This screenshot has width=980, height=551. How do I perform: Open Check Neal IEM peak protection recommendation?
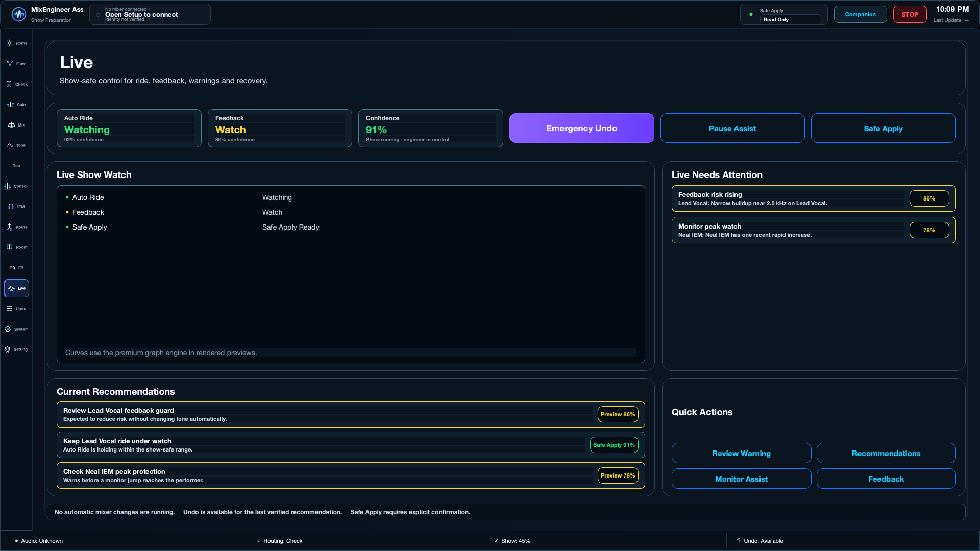point(351,475)
